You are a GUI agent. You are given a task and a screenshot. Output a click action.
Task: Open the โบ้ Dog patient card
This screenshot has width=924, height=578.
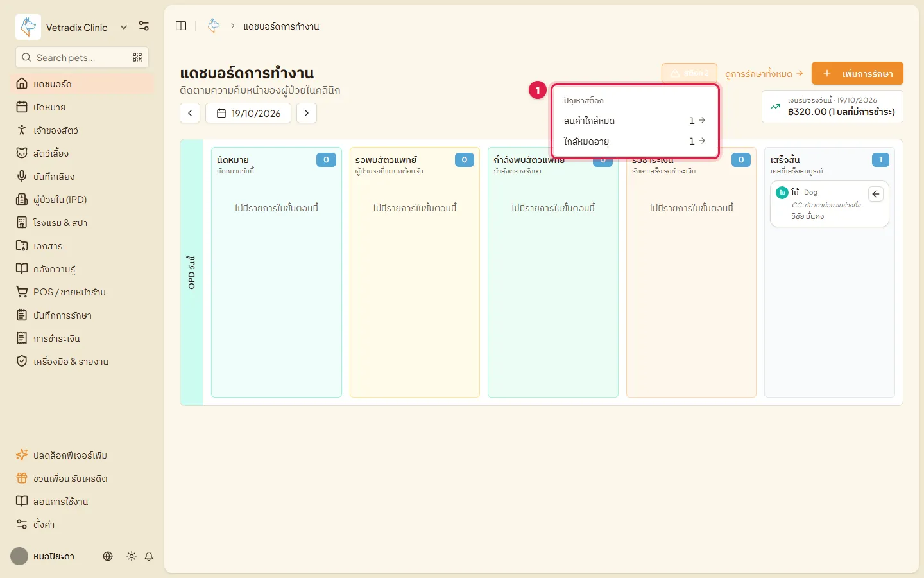(x=830, y=204)
